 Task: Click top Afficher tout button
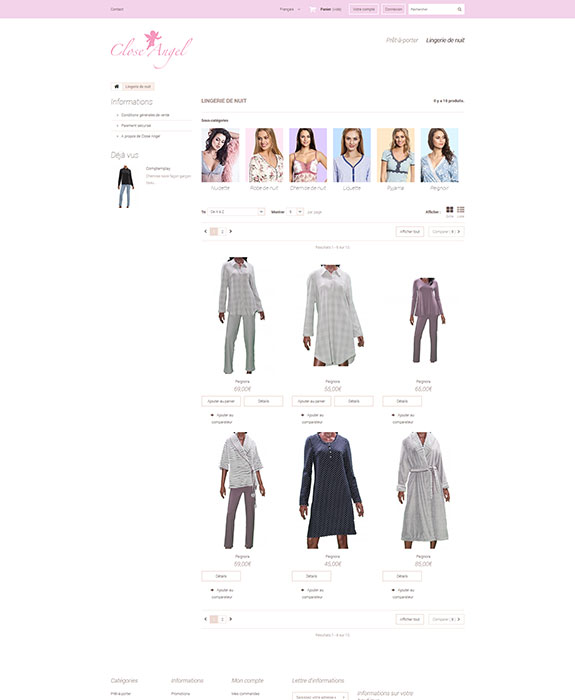tap(410, 232)
